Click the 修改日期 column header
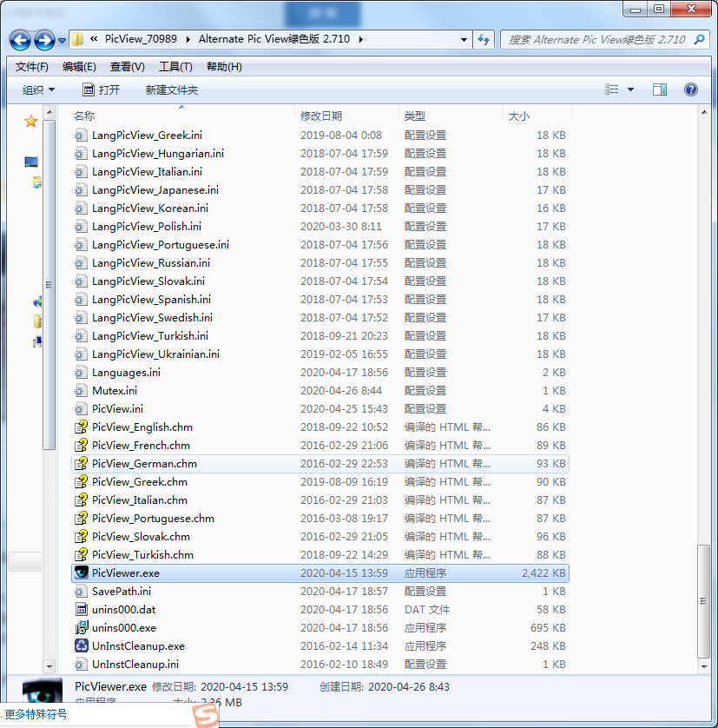Image resolution: width=718 pixels, height=728 pixels. coord(321,116)
